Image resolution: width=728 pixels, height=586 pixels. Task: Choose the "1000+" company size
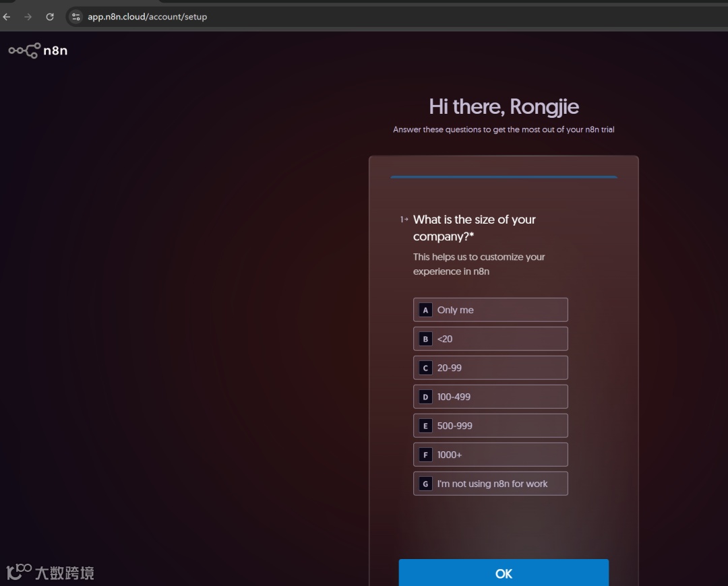490,455
